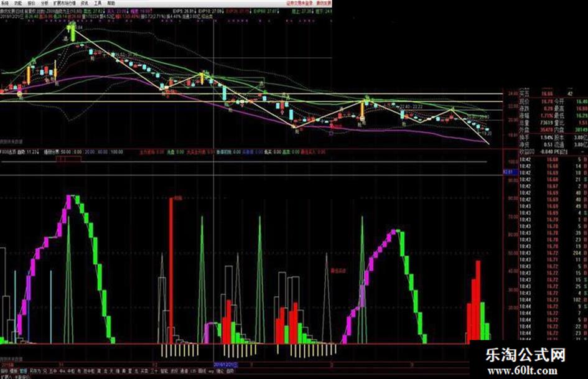
Task: Open the 功能 menu
Action: (x=17, y=3)
